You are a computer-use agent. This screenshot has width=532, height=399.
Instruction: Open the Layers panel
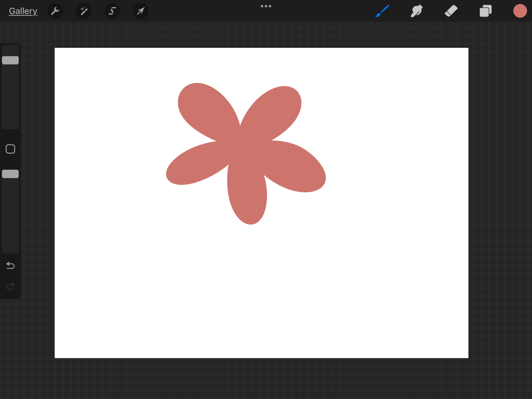coord(485,11)
